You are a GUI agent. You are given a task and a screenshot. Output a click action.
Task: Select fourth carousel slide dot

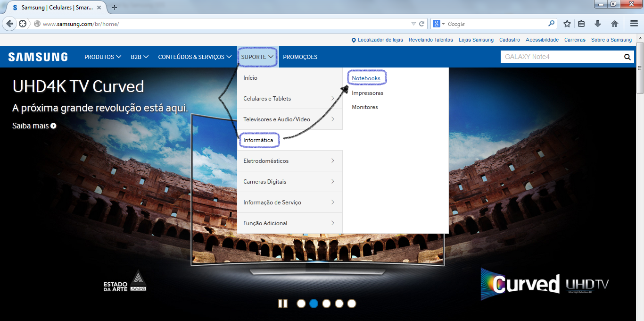point(339,304)
